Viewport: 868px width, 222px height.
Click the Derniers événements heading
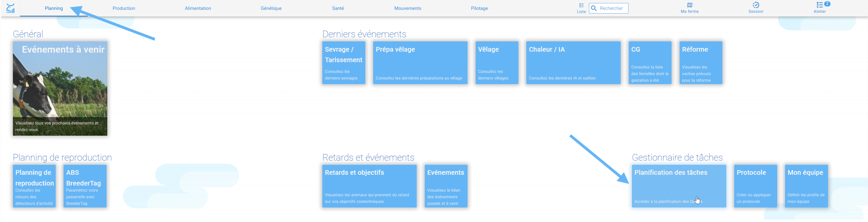(x=364, y=34)
